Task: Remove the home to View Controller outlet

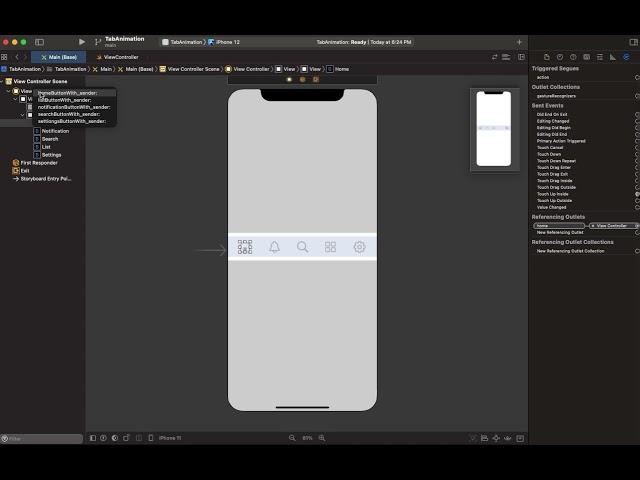Action: (593, 226)
